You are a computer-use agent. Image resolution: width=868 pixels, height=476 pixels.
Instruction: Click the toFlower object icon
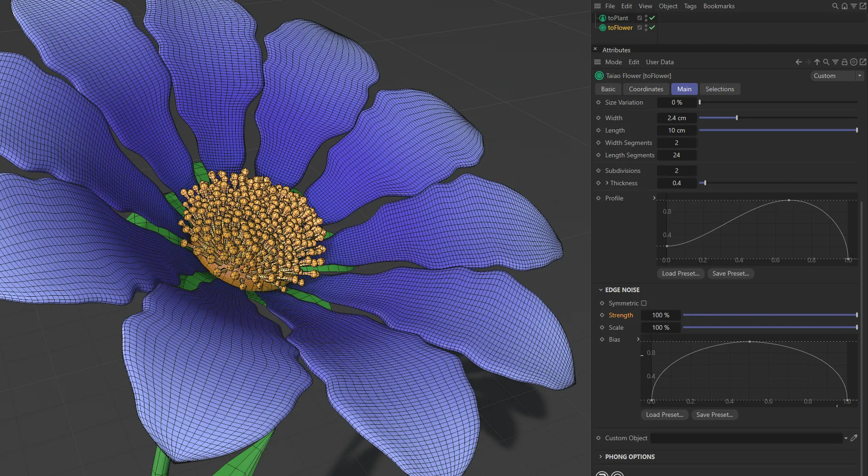(603, 28)
